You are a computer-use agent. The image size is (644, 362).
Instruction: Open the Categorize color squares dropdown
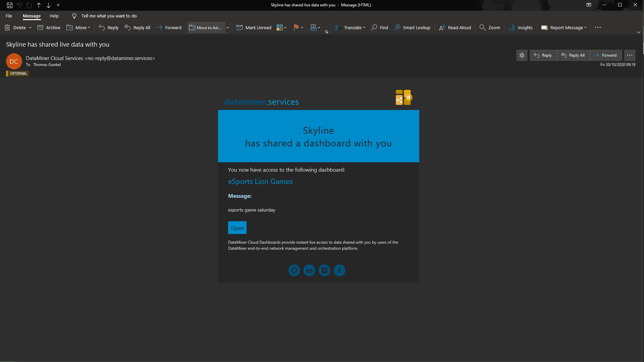(x=281, y=27)
